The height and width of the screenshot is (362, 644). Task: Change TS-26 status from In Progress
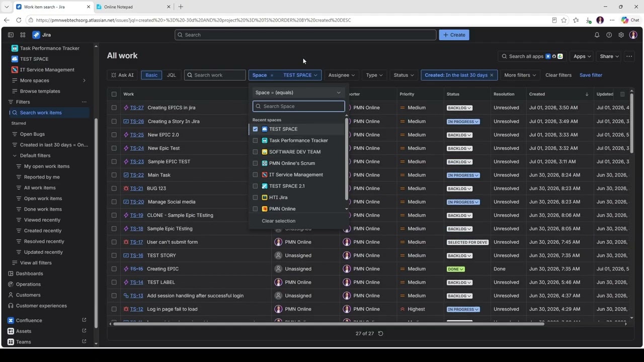[x=463, y=121]
